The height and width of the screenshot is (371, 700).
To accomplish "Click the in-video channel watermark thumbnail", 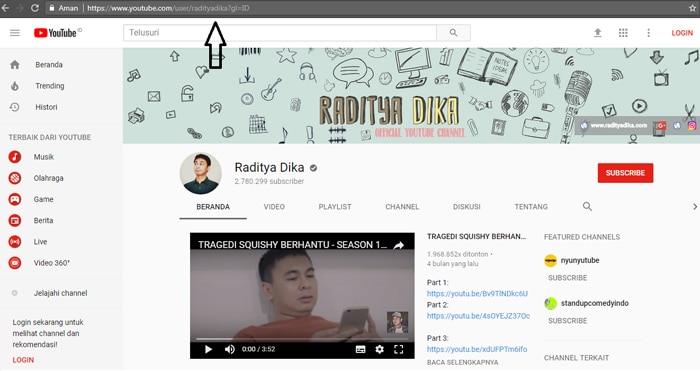I will [x=397, y=322].
